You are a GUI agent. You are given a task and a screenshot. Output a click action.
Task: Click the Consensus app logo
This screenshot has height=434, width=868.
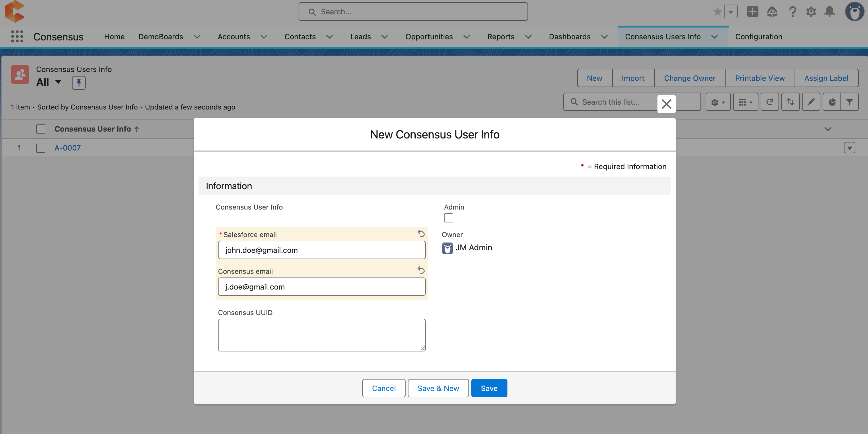(x=15, y=12)
